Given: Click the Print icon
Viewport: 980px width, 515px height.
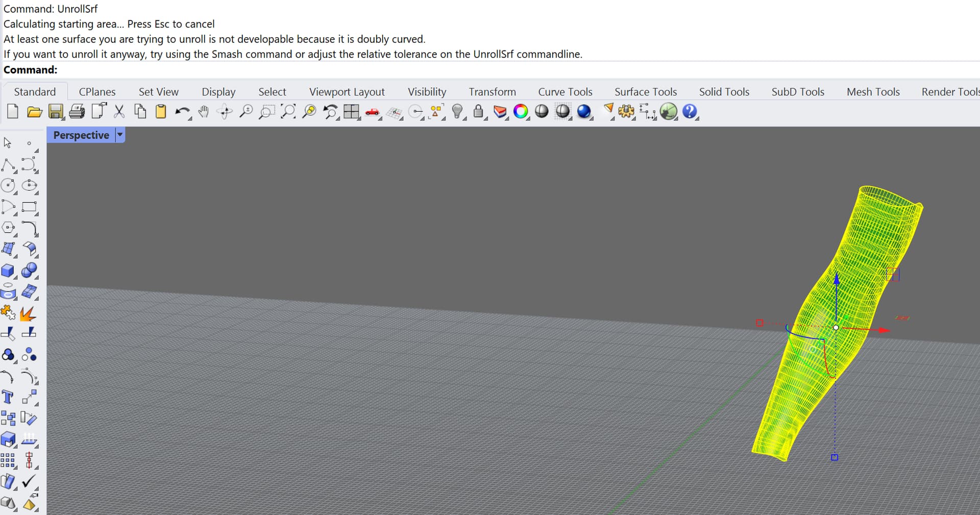Looking at the screenshot, I should 77,111.
